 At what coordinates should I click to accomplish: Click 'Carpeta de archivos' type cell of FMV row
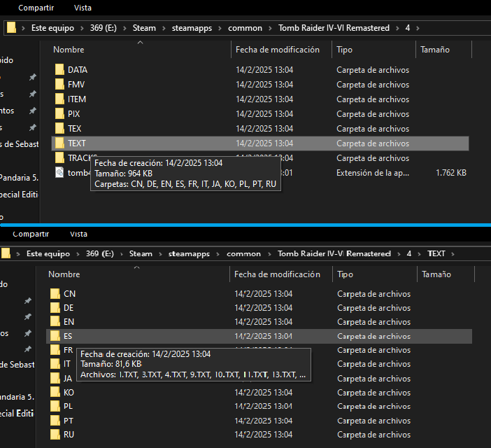[x=373, y=84]
